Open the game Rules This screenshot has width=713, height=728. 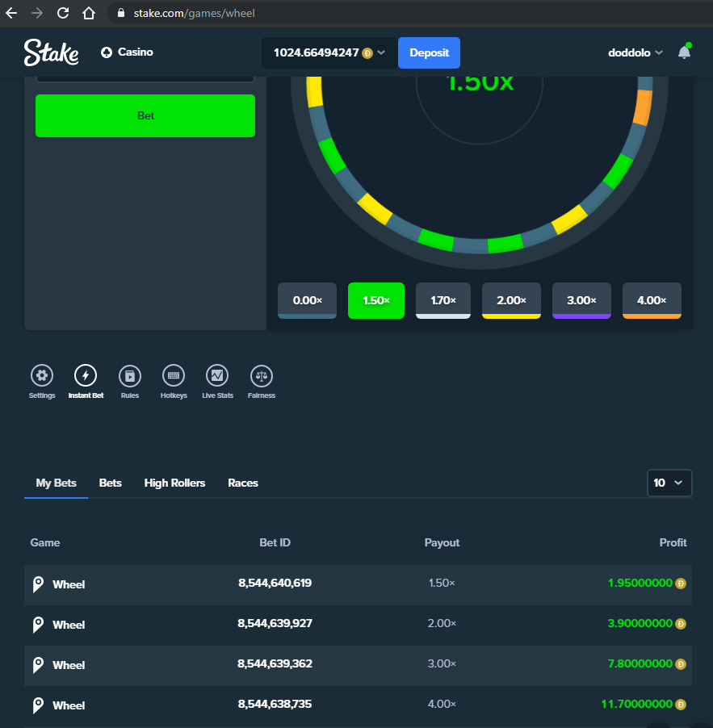coord(130,375)
